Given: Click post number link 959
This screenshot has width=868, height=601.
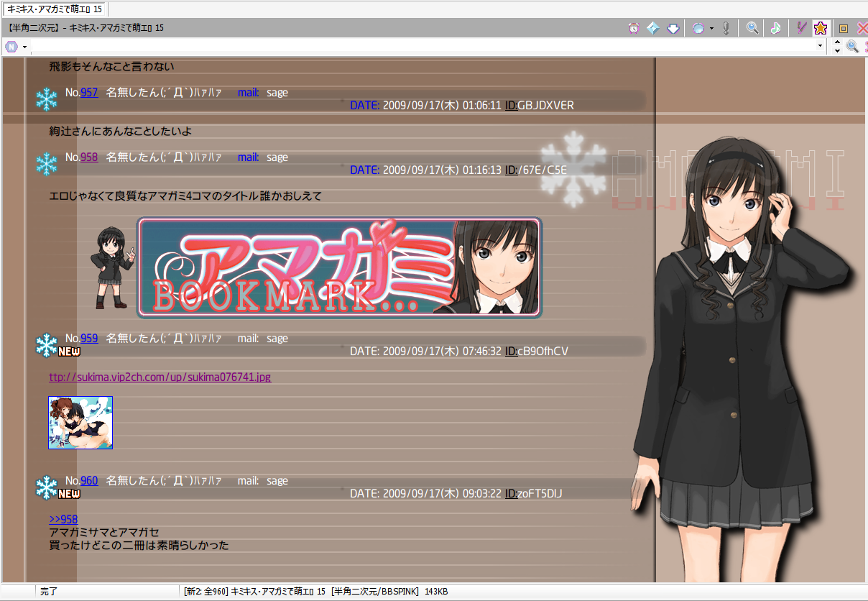Looking at the screenshot, I should click(x=89, y=339).
